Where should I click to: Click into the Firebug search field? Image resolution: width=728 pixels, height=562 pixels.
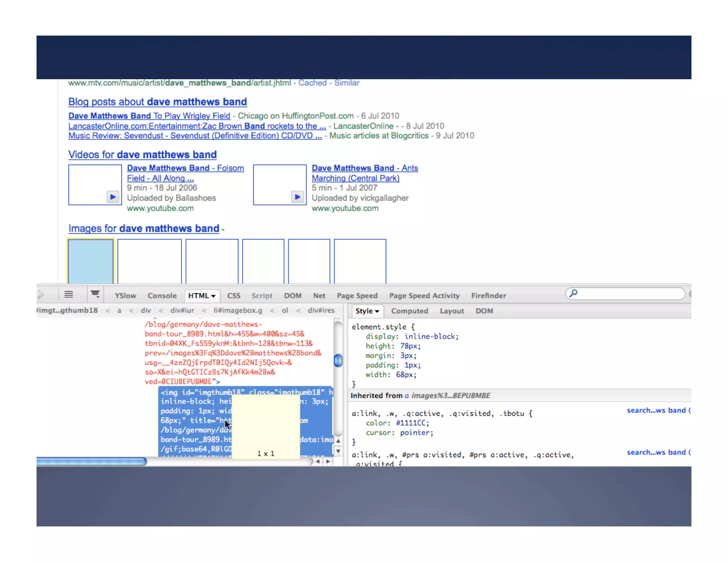pos(629,294)
